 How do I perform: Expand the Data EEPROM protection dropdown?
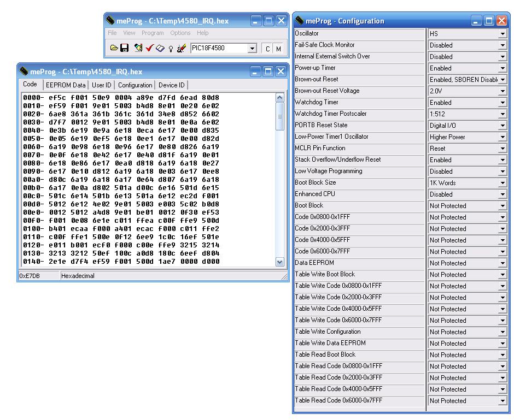(x=503, y=263)
